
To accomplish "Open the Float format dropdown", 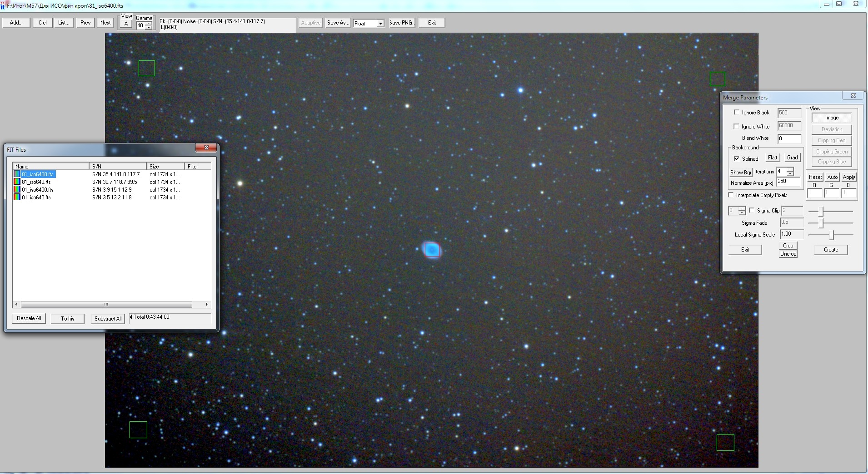I will (x=380, y=24).
